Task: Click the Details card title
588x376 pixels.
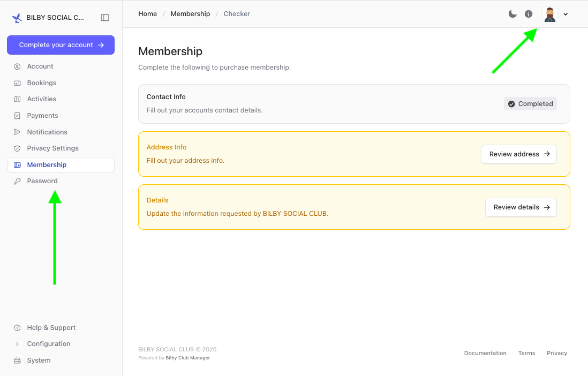Action: pyautogui.click(x=157, y=200)
